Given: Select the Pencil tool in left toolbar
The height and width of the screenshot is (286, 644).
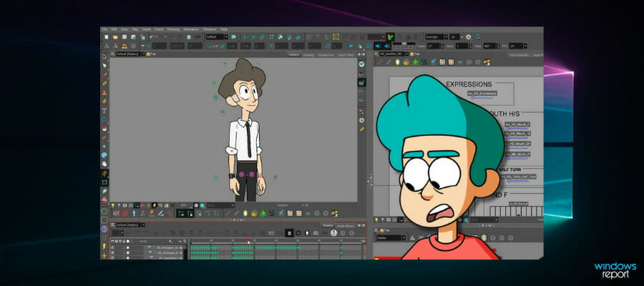Looking at the screenshot, I should tap(104, 83).
